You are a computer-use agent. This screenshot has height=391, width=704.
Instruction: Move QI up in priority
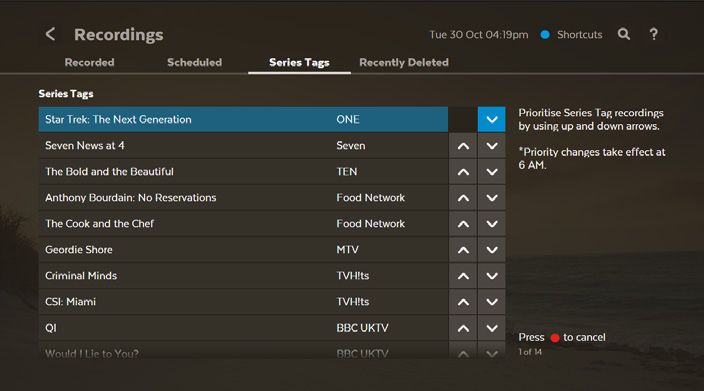(463, 328)
